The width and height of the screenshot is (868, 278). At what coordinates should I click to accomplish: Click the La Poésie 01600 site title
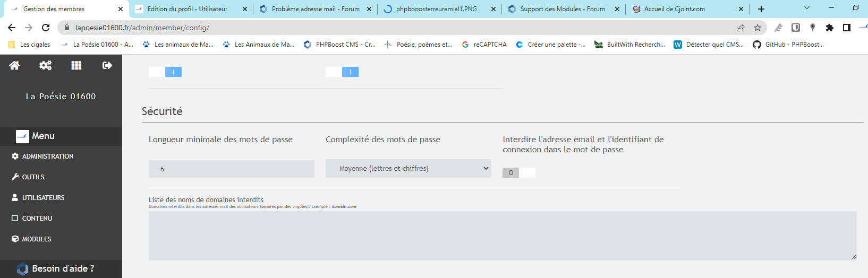tap(61, 96)
